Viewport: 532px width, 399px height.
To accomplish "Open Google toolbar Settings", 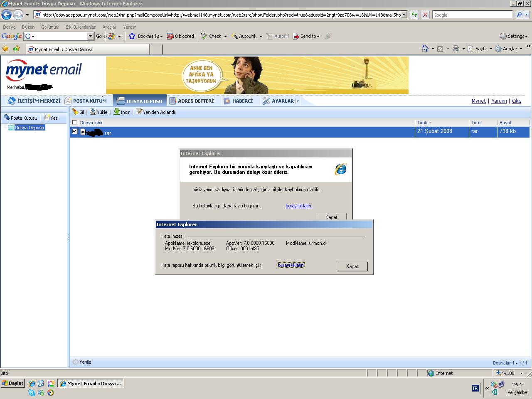I will [x=514, y=36].
